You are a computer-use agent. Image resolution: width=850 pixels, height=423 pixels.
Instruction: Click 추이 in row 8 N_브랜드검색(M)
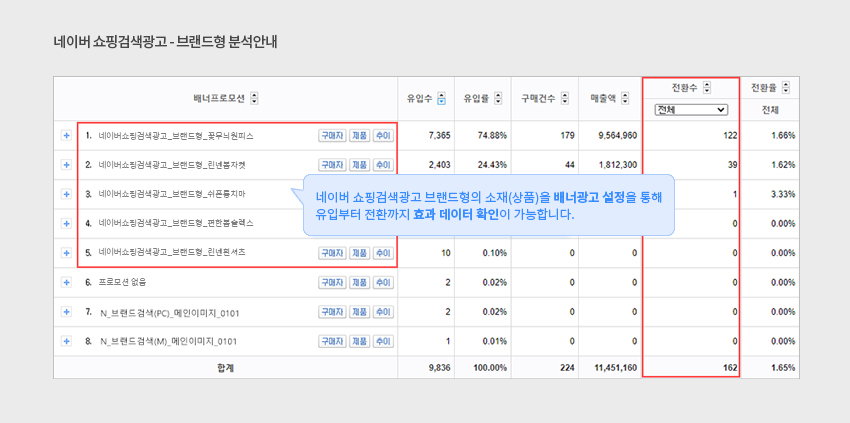click(383, 341)
